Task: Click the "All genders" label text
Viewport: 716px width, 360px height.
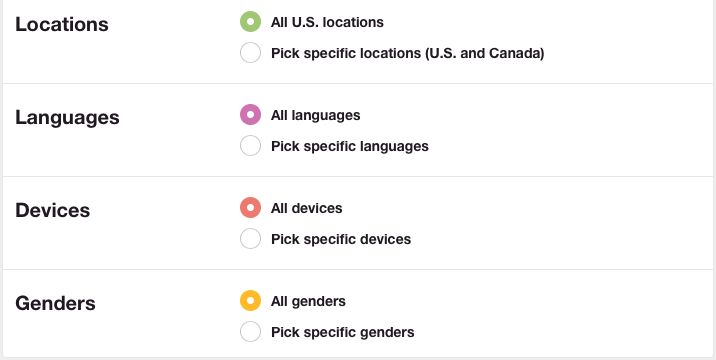Action: click(308, 302)
